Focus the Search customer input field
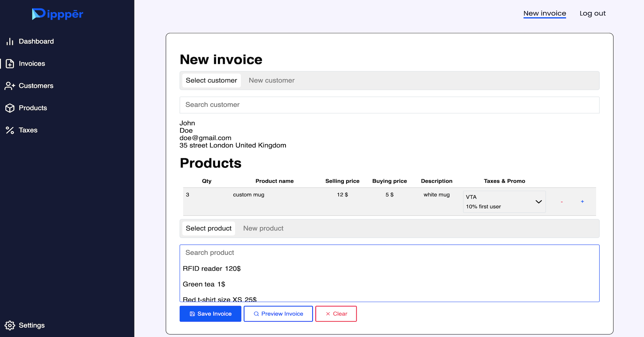The width and height of the screenshot is (644, 337). pyautogui.click(x=389, y=105)
